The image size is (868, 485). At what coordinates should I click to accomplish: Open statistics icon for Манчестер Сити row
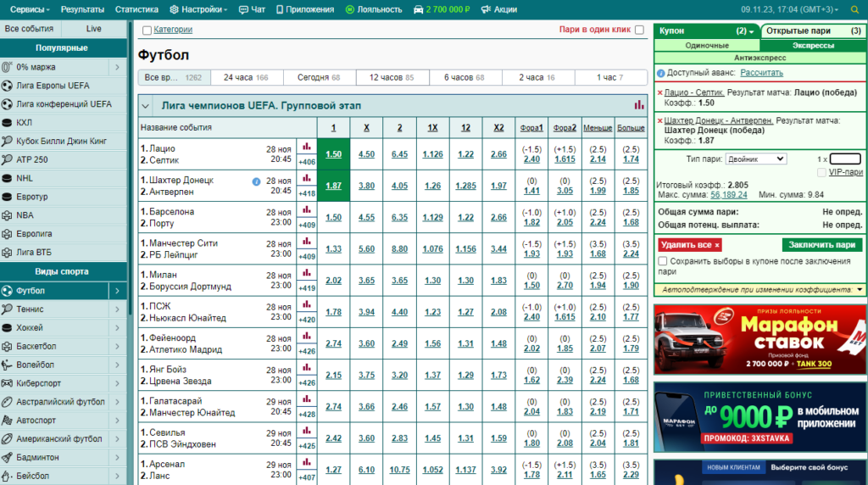(x=307, y=242)
